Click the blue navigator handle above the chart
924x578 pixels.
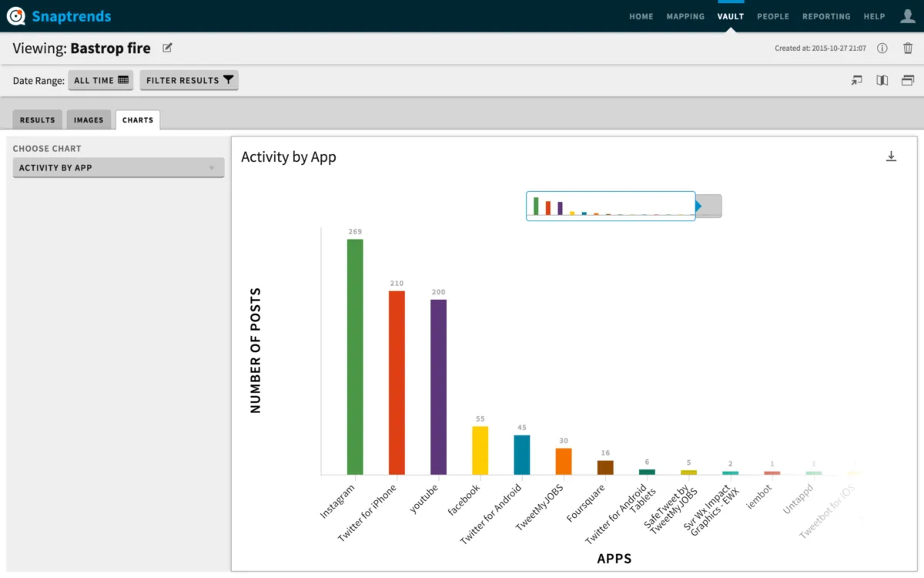click(698, 206)
